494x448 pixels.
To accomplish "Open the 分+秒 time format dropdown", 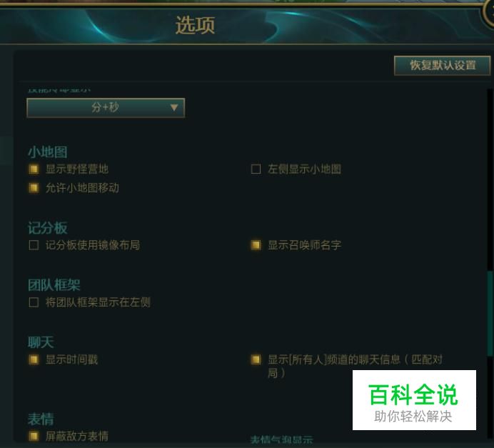I will (x=106, y=108).
